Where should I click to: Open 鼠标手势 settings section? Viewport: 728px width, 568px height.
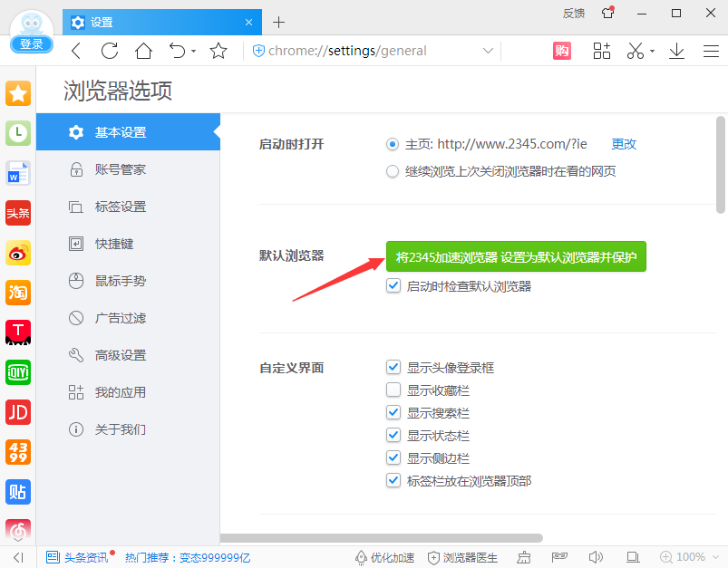128,281
